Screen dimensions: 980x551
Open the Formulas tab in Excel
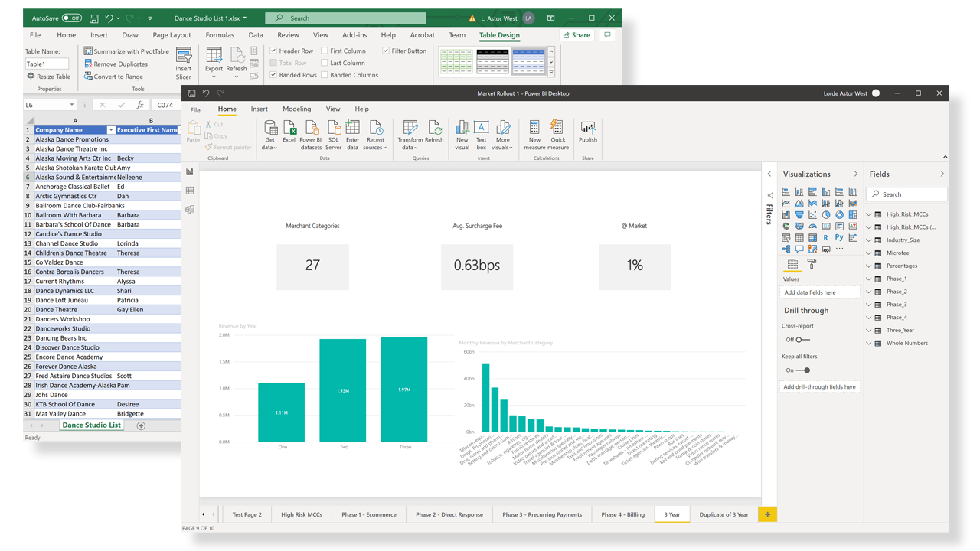220,35
